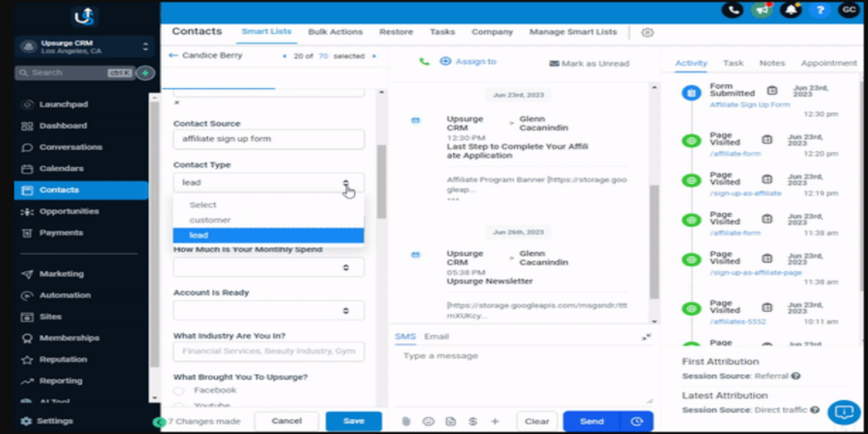
Task: Open the Company tab
Action: [x=492, y=32]
